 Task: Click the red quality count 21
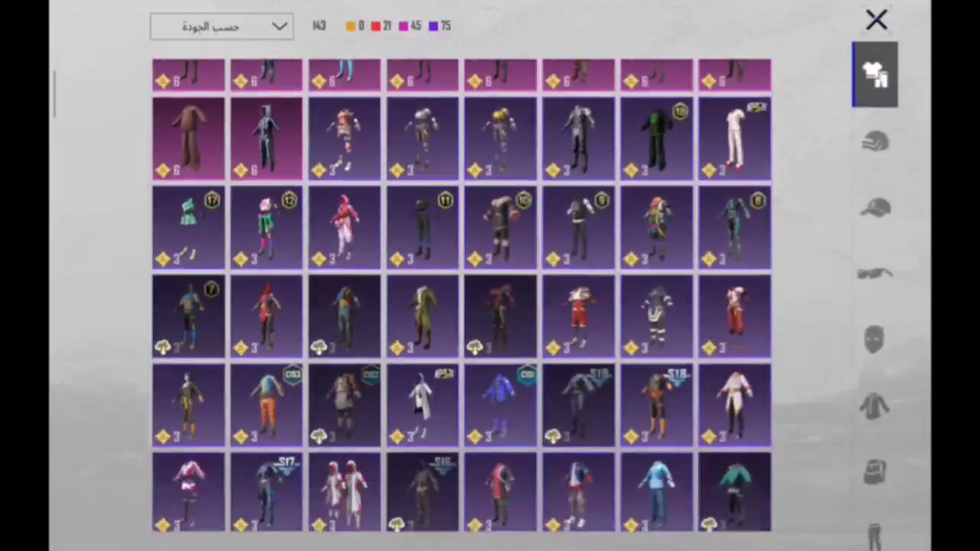[x=381, y=26]
